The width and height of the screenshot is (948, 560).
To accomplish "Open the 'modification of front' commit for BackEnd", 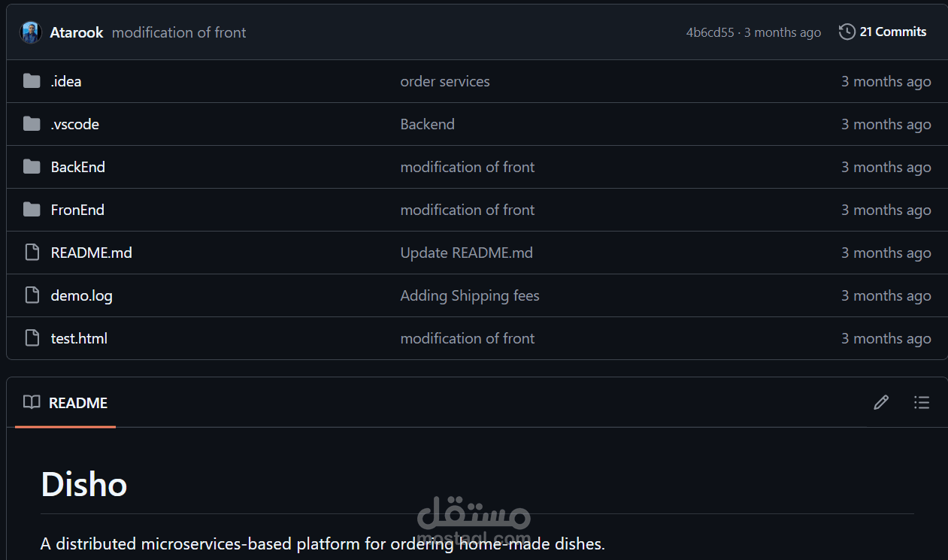I will pos(468,167).
